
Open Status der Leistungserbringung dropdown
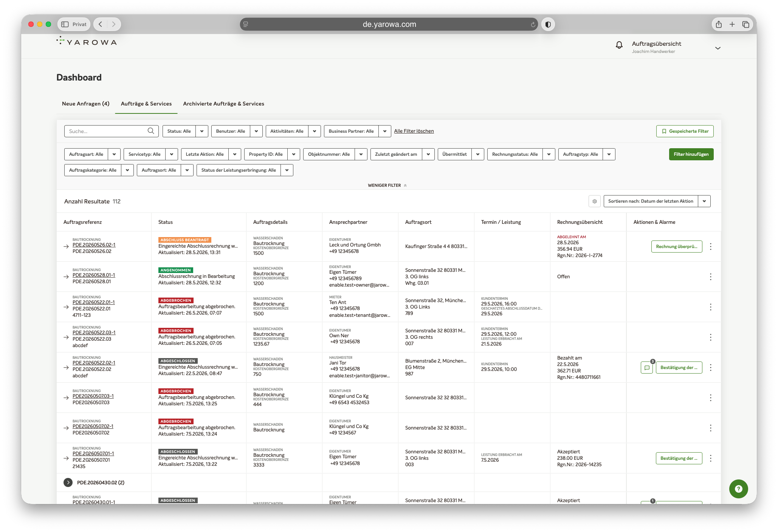click(245, 170)
